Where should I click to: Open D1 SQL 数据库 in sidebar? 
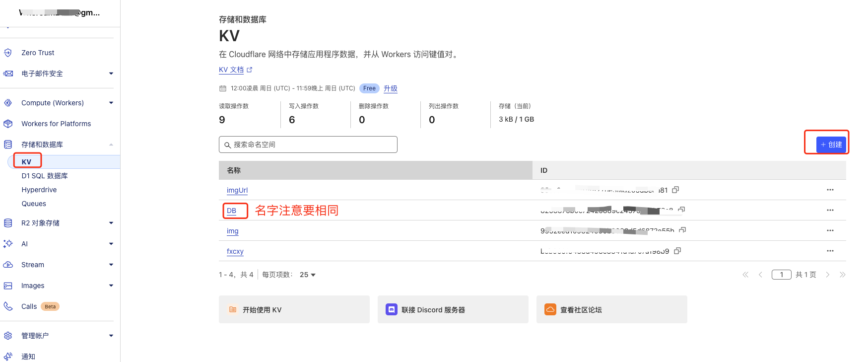pos(45,176)
